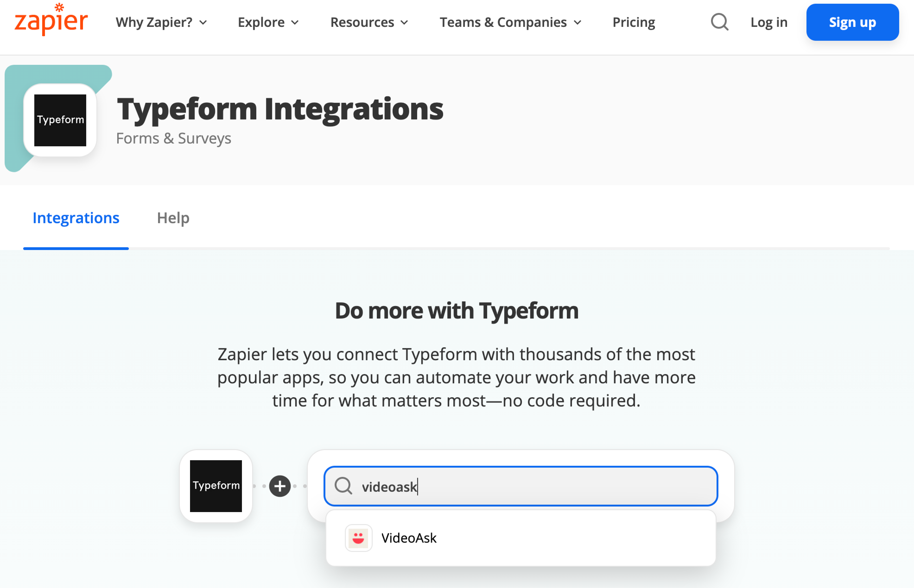Click the plus connector icon
This screenshot has width=914, height=588.
click(x=280, y=486)
